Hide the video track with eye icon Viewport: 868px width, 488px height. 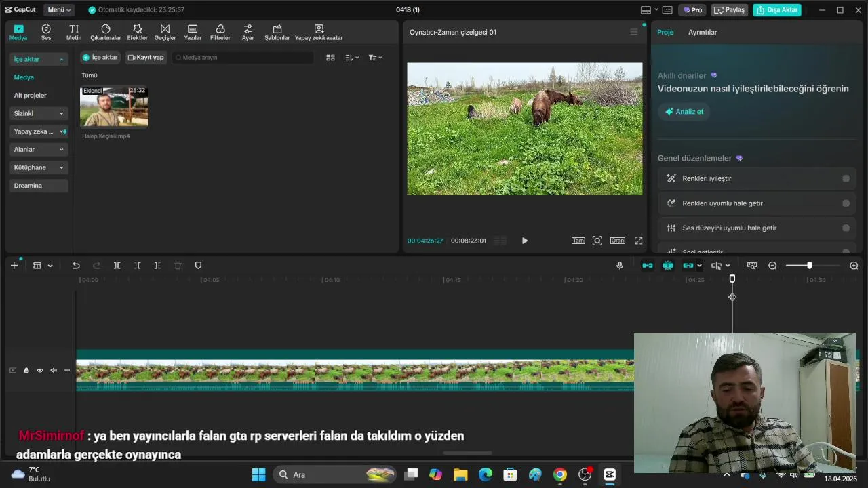(40, 370)
